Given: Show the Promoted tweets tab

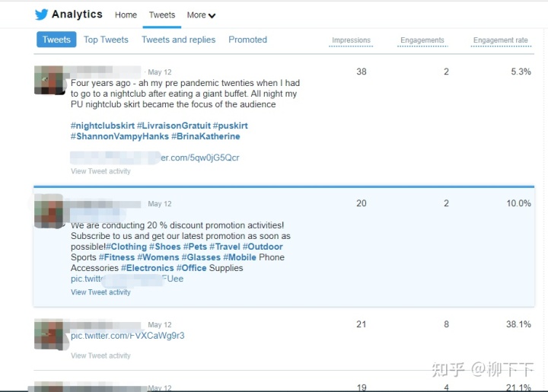Looking at the screenshot, I should click(247, 40).
